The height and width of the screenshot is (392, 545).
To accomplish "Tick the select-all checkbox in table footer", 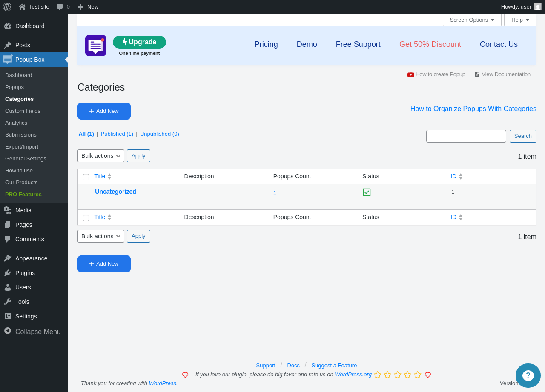I will tap(86, 218).
